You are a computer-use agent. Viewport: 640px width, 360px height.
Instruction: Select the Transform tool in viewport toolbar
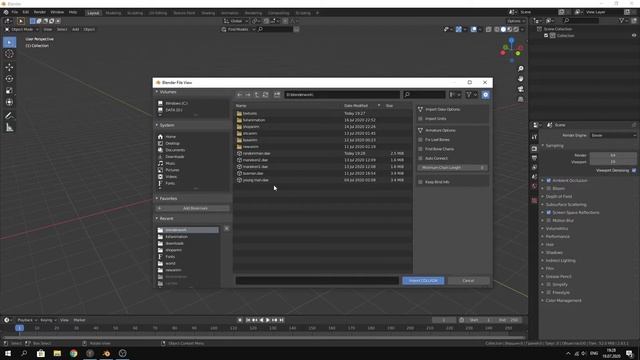tap(9, 102)
